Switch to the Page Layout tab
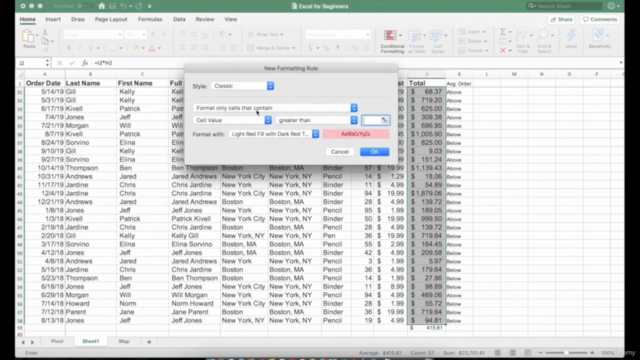640x360 pixels. 111,19
